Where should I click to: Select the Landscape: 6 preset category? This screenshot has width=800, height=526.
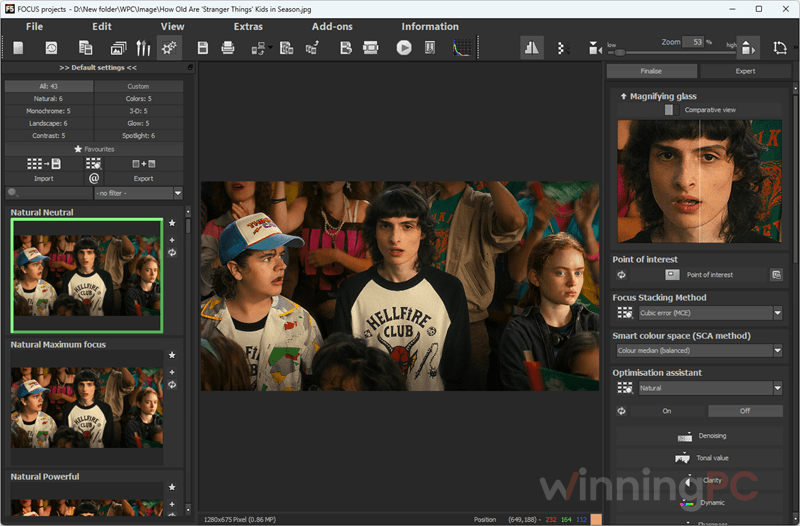[48, 123]
